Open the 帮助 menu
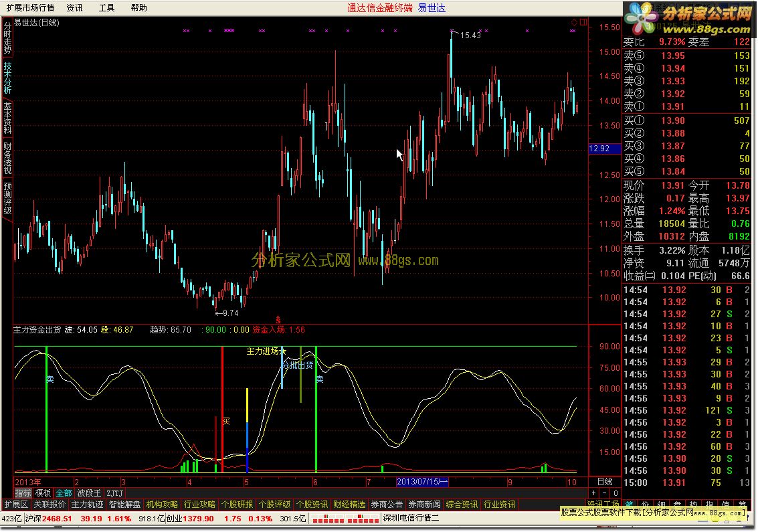Viewport: 758px width, 532px height. (138, 8)
